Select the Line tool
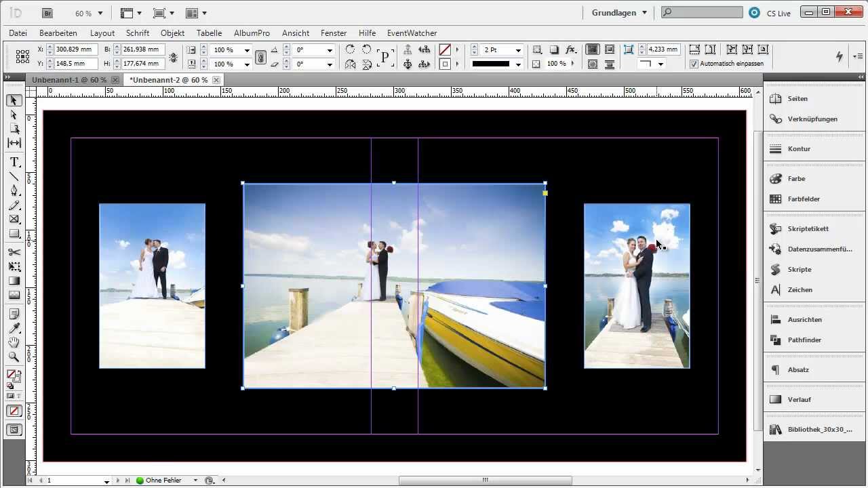The height and width of the screenshot is (488, 868). (14, 176)
